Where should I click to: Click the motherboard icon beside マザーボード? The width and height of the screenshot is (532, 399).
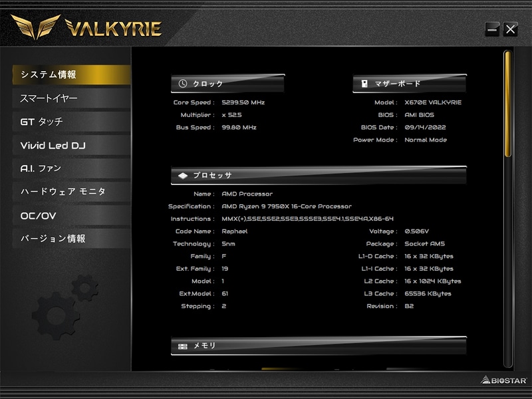point(364,82)
